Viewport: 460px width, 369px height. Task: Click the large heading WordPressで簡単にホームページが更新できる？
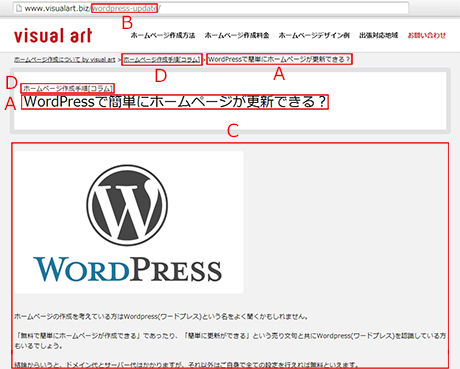tap(175, 102)
